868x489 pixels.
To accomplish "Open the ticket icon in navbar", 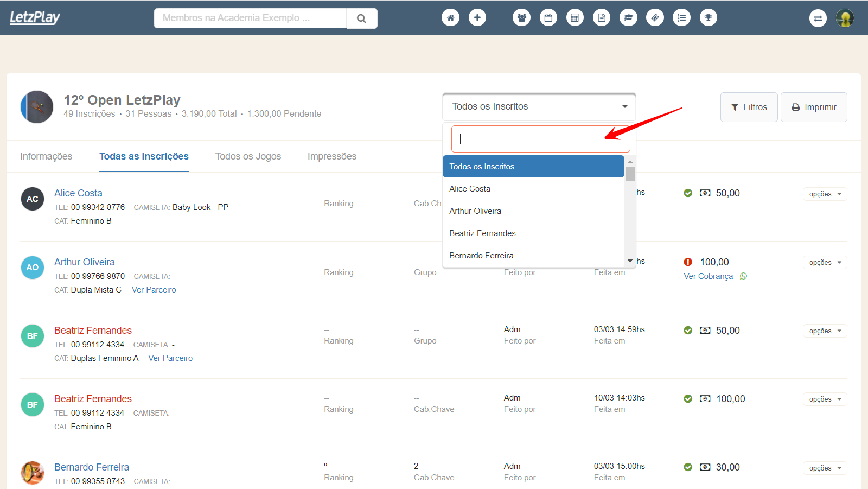I will (655, 18).
